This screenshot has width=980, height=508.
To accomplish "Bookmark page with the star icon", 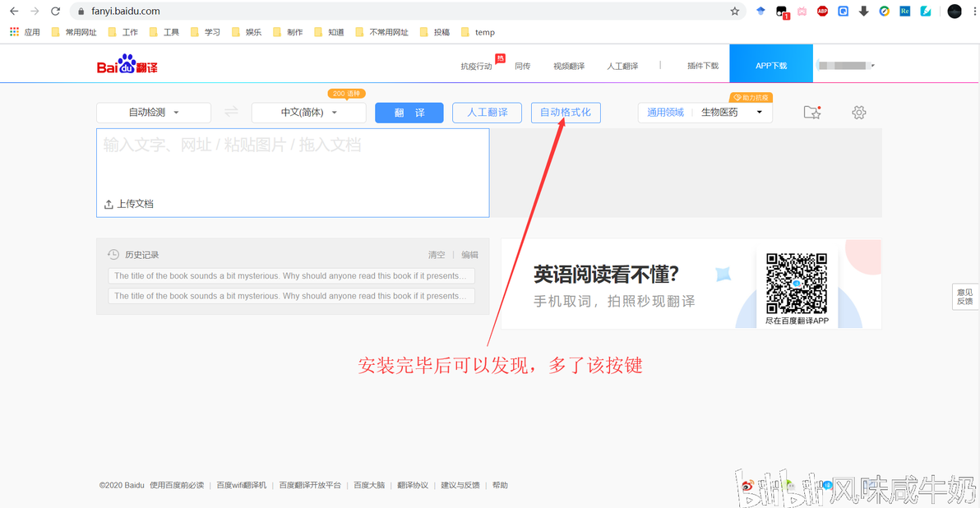I will point(734,12).
